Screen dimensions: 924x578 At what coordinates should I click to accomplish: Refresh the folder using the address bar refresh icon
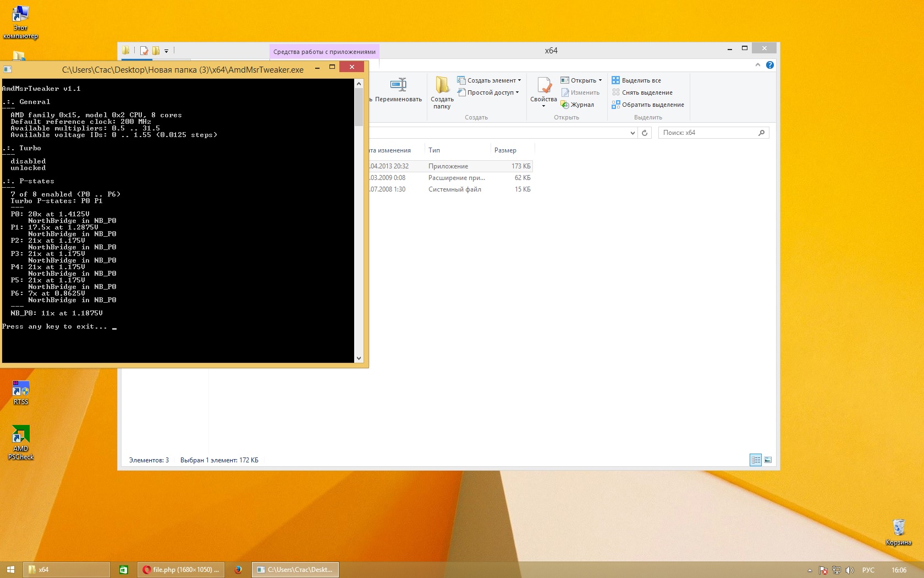(x=645, y=133)
